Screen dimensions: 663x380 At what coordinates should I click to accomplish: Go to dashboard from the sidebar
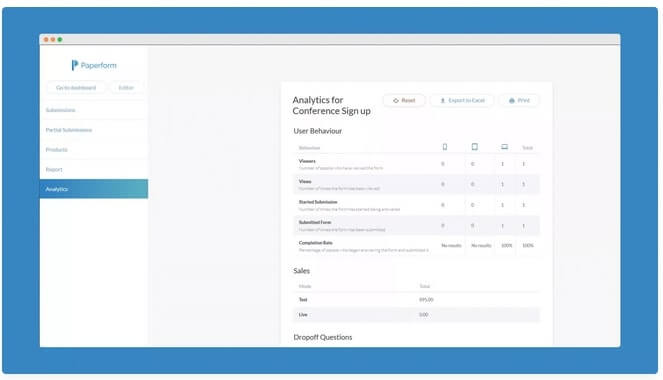76,87
